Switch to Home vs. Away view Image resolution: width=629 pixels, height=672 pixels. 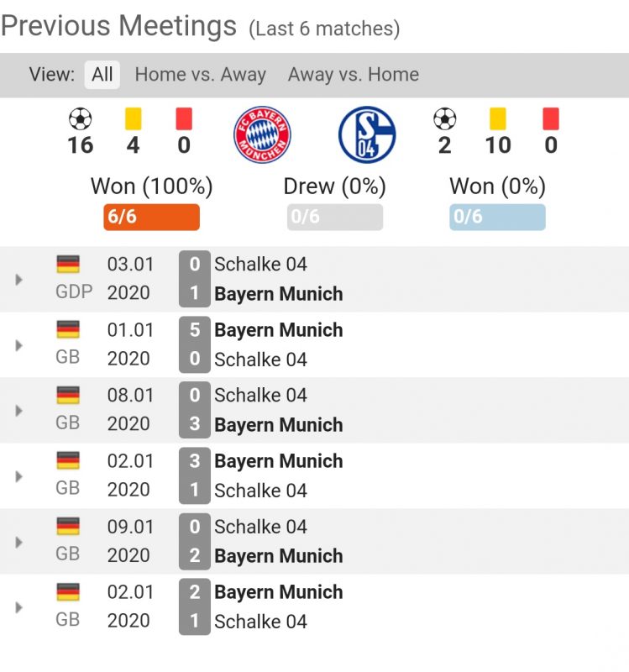click(200, 75)
